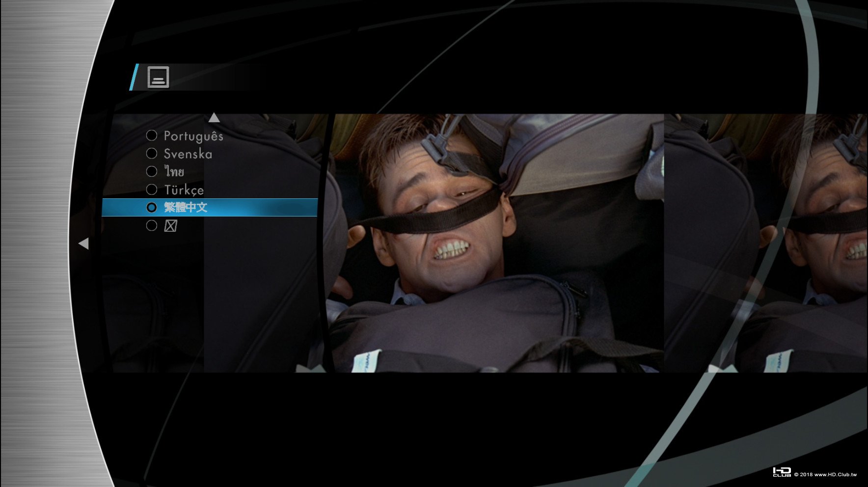The image size is (868, 487).
Task: Select the Svenska radio button
Action: click(152, 154)
